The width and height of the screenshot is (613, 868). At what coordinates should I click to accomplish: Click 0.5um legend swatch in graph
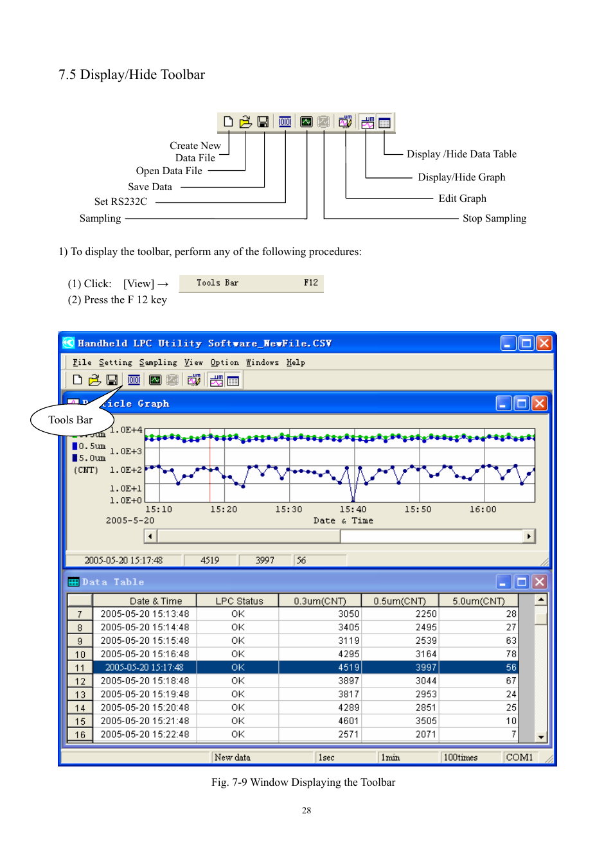[75, 446]
